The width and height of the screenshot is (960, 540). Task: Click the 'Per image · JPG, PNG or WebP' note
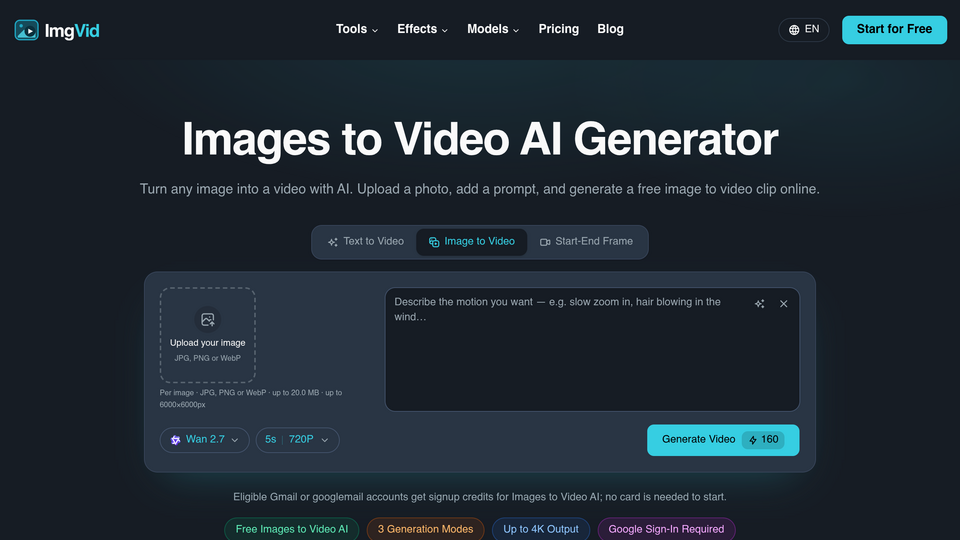point(251,399)
